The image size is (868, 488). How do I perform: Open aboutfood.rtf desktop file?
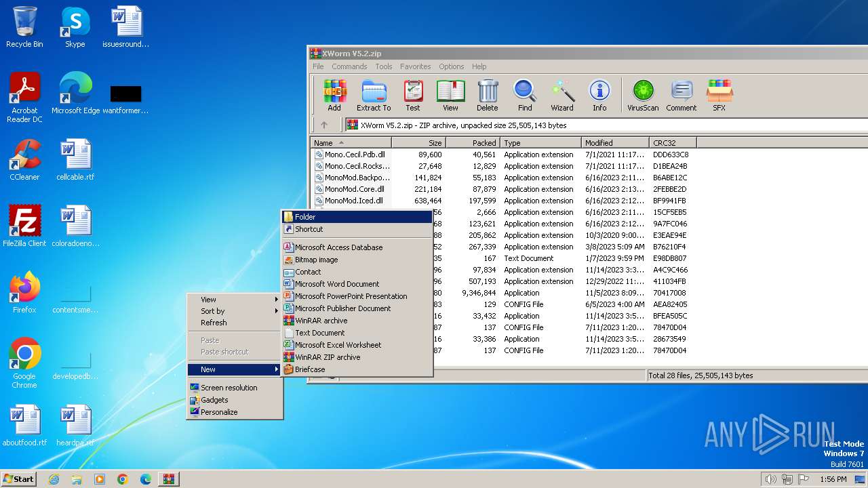coord(24,426)
